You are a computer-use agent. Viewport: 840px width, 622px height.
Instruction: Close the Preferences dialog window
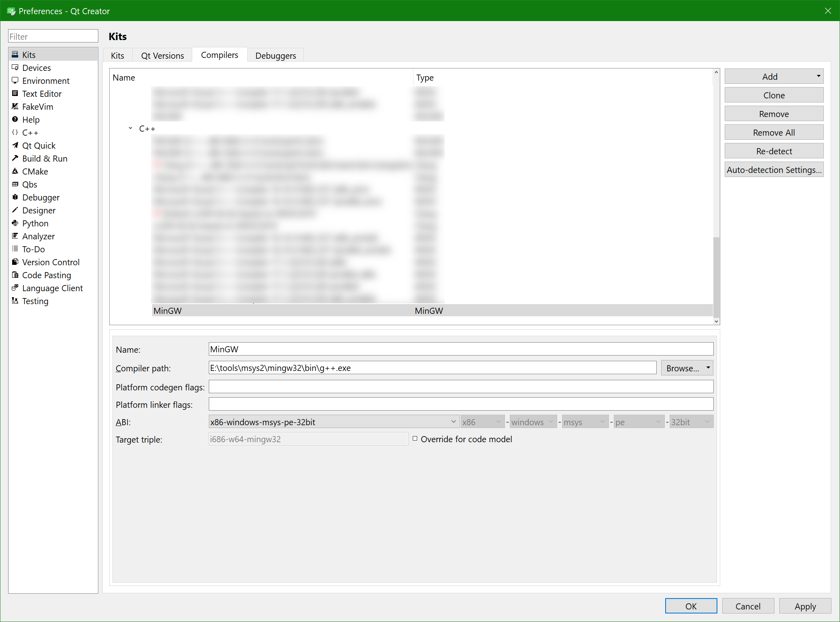pos(828,11)
